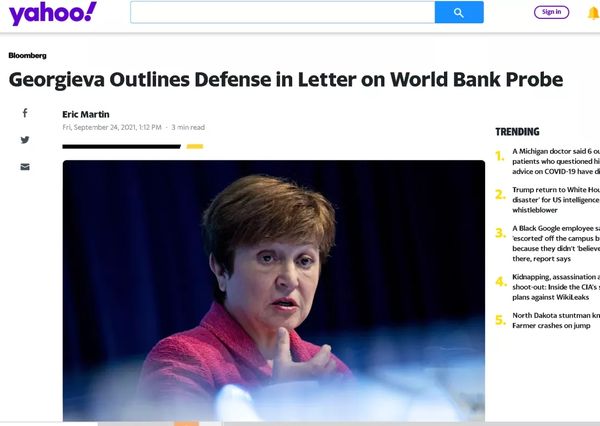The height and width of the screenshot is (426, 600).
Task: Click the Bloomberg source logo
Action: (x=27, y=56)
